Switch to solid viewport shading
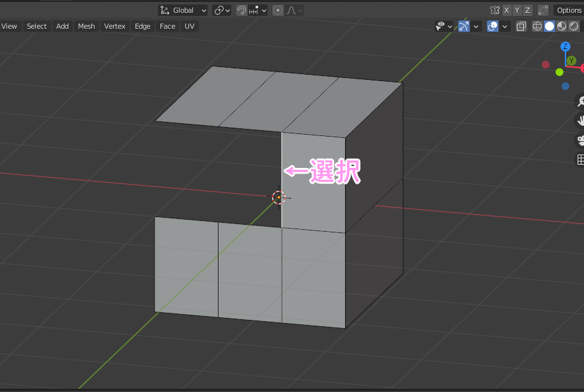Viewport: 584px width, 392px height. [549, 26]
